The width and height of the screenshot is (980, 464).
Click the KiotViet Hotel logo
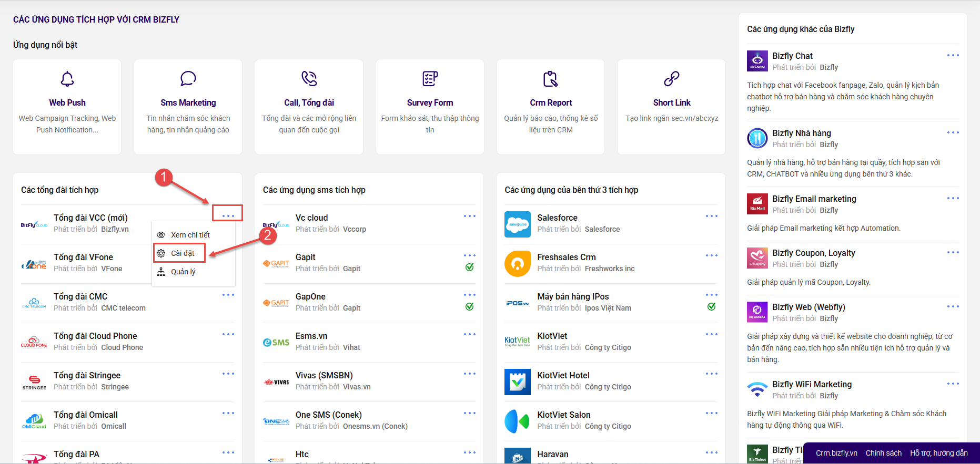(x=518, y=382)
